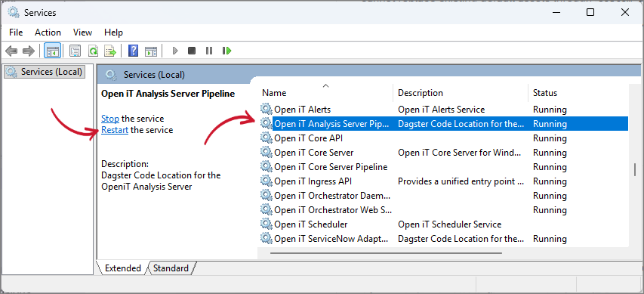Select Open iT Scheduler service
644x294 pixels.
point(444,224)
